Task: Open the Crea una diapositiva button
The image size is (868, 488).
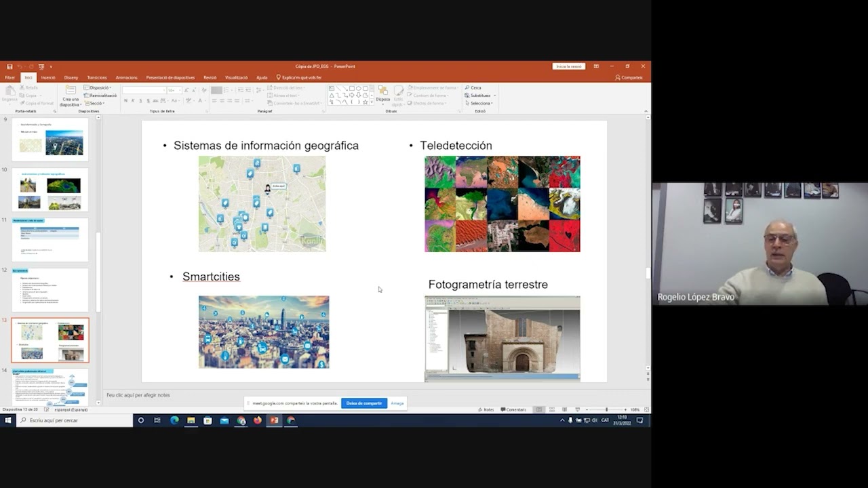Action: pos(70,96)
